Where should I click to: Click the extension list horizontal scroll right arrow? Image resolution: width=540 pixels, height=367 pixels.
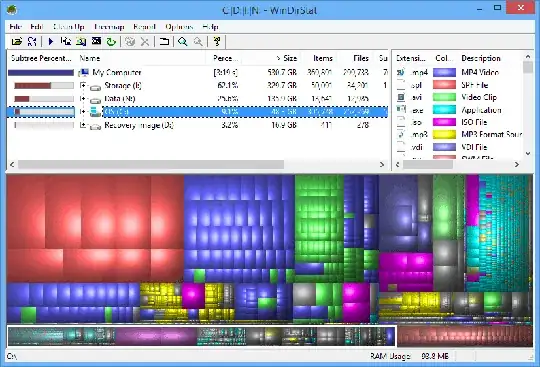(517, 165)
